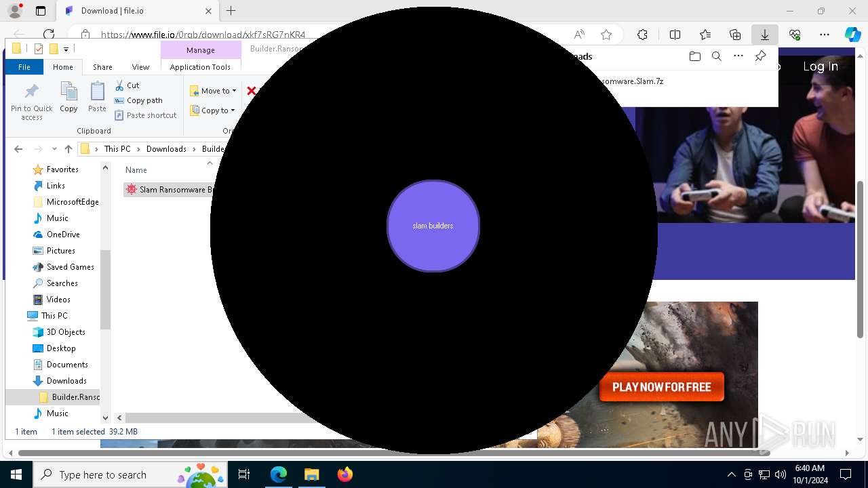
Task: Switch to the Home ribbon tab
Action: (63, 67)
